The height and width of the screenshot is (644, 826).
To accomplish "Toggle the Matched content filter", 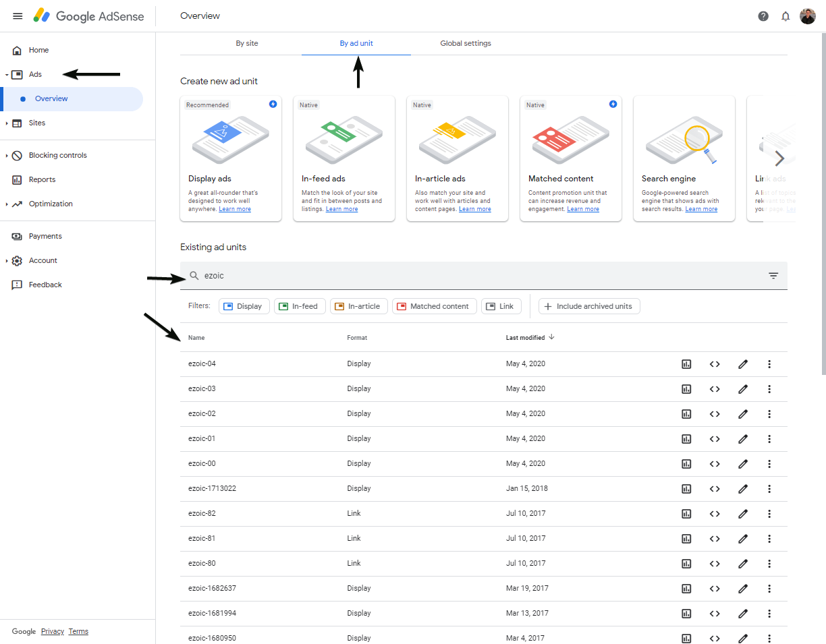I will pos(434,306).
